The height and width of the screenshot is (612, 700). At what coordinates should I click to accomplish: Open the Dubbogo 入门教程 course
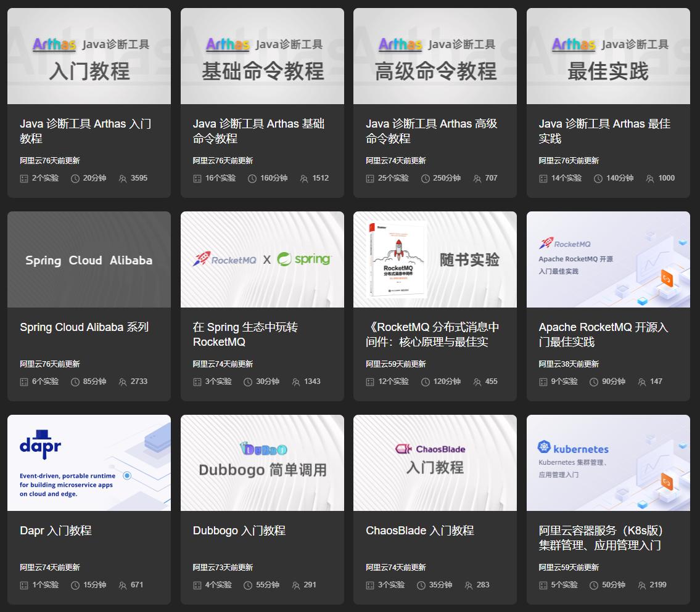click(x=239, y=531)
